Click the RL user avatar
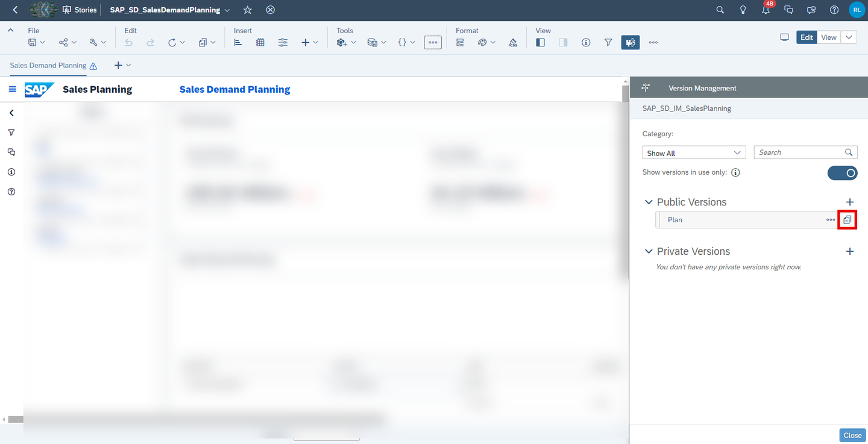The image size is (868, 444). point(857,10)
